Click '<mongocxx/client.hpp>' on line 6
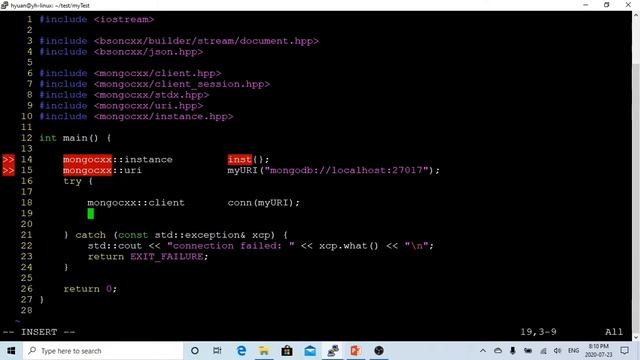640x360 pixels. click(158, 73)
